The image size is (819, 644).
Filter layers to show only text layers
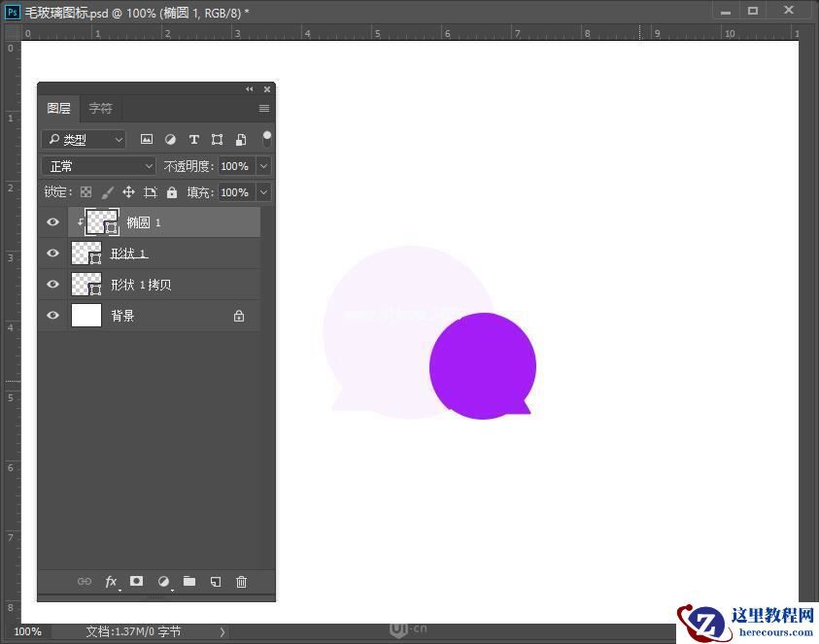(194, 139)
